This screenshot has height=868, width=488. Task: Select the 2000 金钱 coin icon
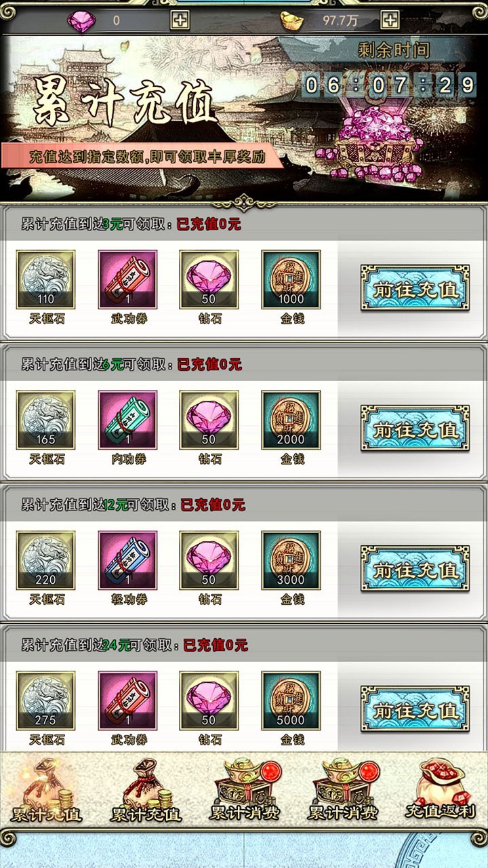(291, 420)
